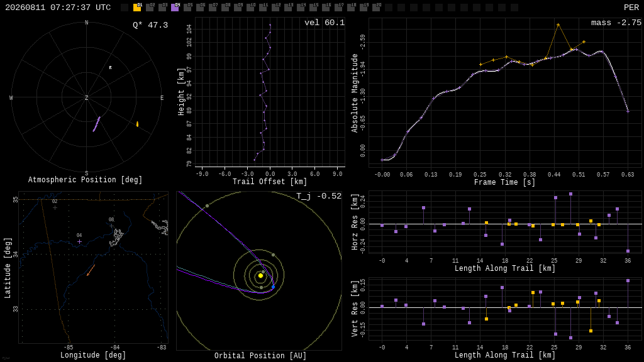The height and width of the screenshot is (362, 644).
Task: Click the PER shower label
Action: (631, 8)
